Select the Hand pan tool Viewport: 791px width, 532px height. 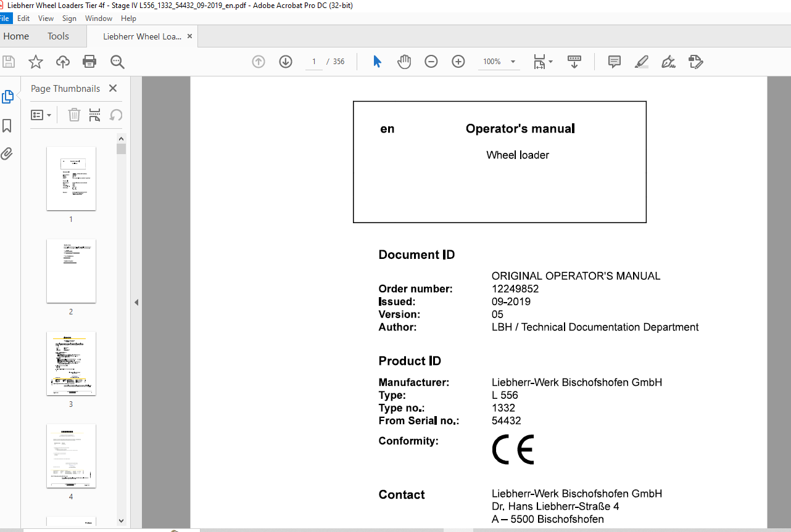point(404,62)
